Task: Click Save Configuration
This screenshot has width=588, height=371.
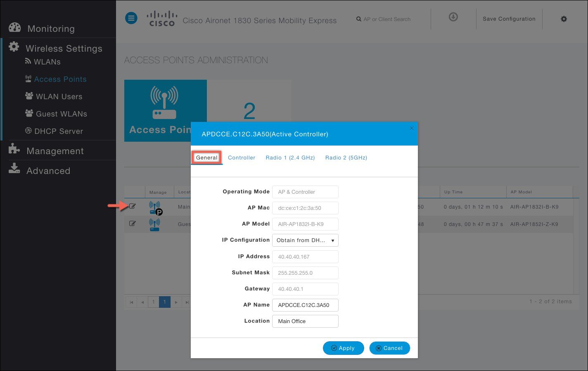Action: [509, 19]
